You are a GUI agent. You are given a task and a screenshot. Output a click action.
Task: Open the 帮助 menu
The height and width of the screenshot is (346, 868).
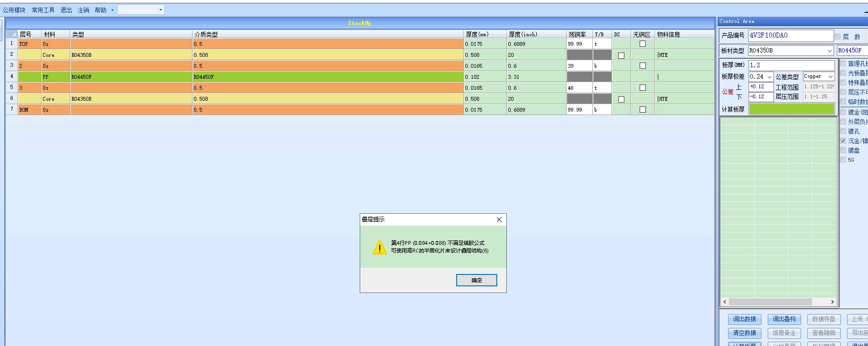pyautogui.click(x=100, y=10)
